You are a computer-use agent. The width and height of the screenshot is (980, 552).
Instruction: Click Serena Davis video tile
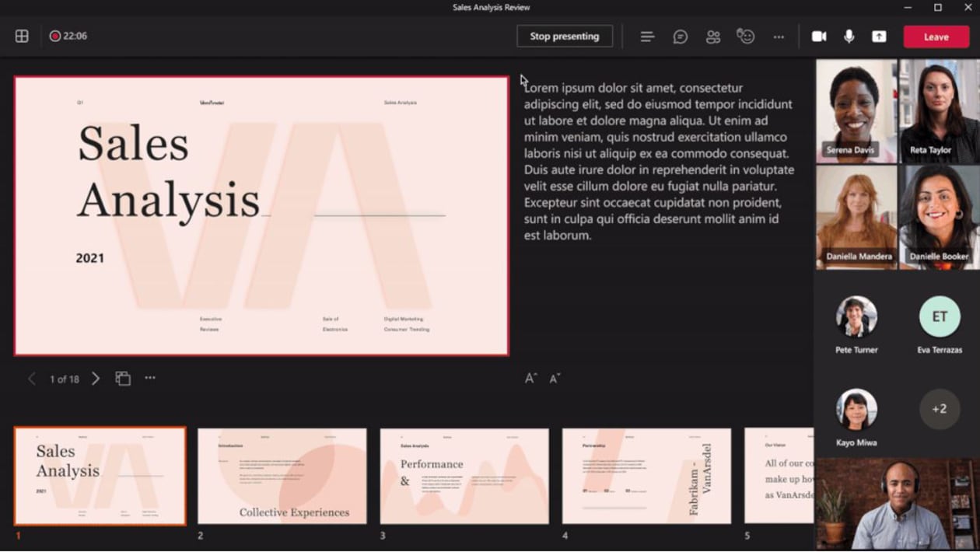tap(856, 111)
